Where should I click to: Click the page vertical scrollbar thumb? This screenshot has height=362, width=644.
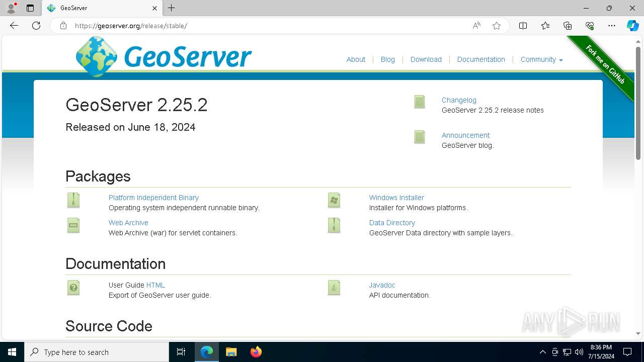pos(638,103)
